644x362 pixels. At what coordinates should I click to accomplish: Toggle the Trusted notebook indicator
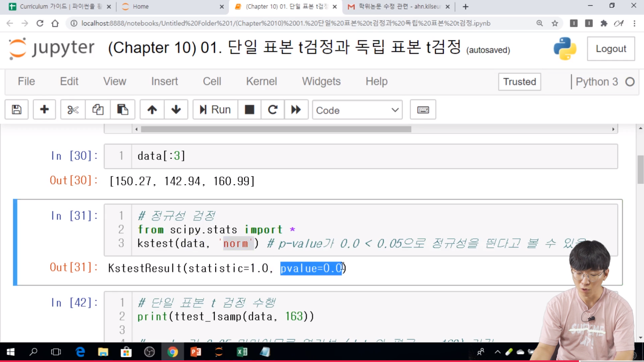519,82
